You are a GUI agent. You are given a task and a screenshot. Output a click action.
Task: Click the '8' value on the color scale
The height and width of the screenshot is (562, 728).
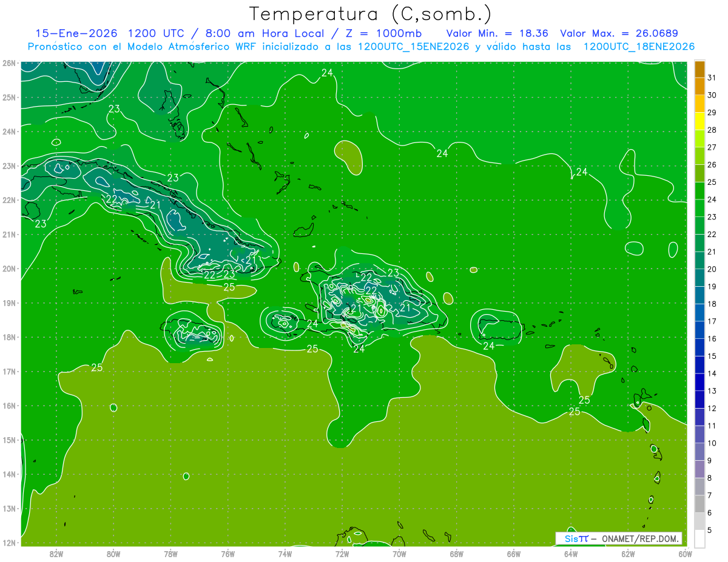[710, 477]
